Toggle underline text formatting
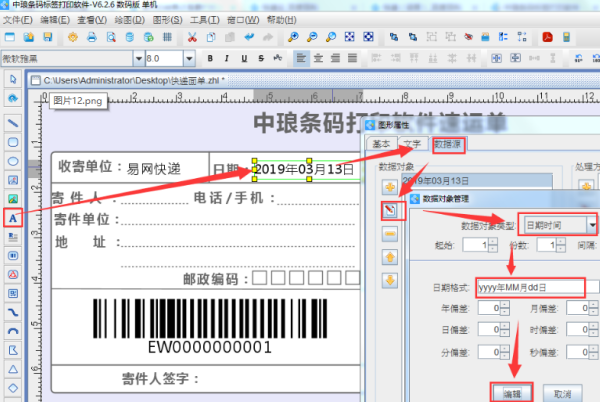Image resolution: width=600 pixels, height=402 pixels. click(242, 58)
